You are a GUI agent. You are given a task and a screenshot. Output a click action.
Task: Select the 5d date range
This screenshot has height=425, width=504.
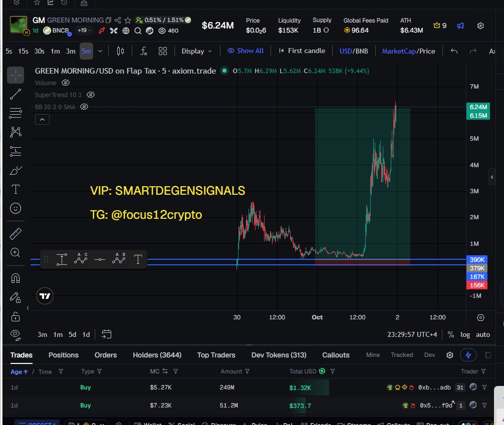[72, 334]
